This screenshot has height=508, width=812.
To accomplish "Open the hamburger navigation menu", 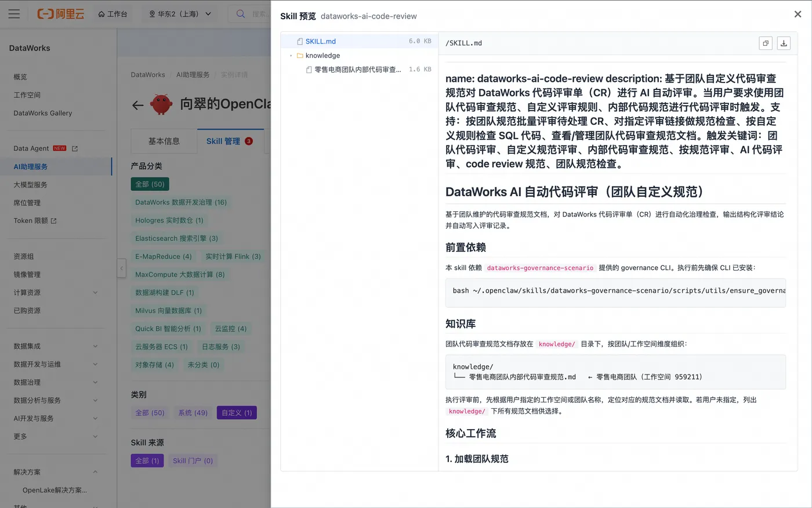I will pos(14,13).
